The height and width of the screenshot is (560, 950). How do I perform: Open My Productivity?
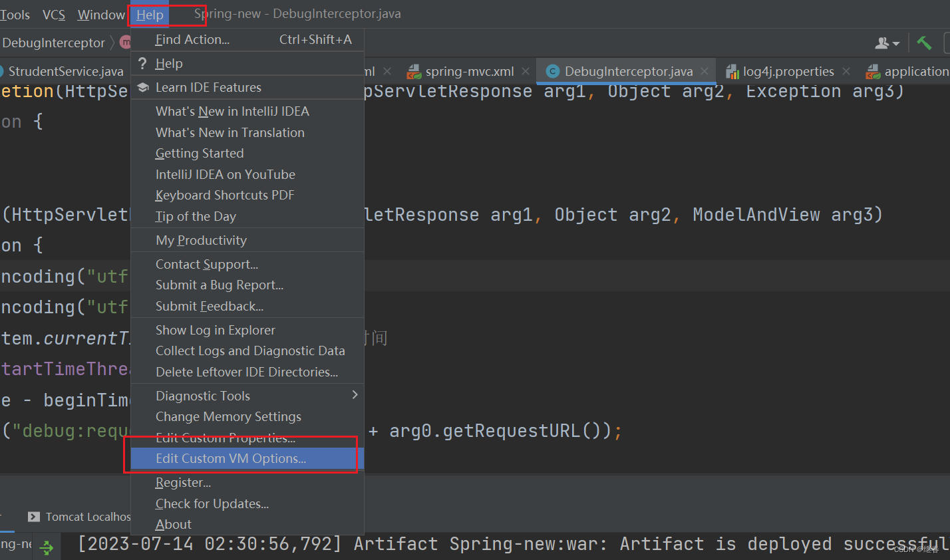247,241
